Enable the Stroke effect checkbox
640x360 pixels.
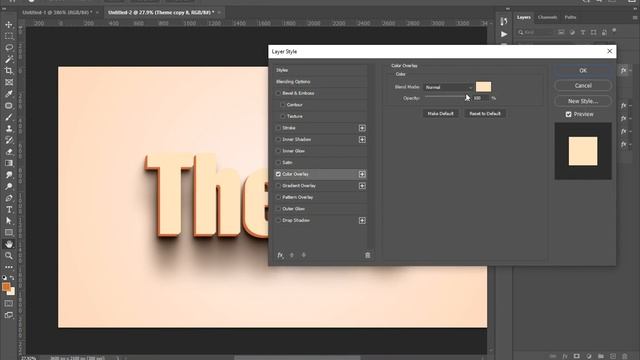tap(278, 128)
